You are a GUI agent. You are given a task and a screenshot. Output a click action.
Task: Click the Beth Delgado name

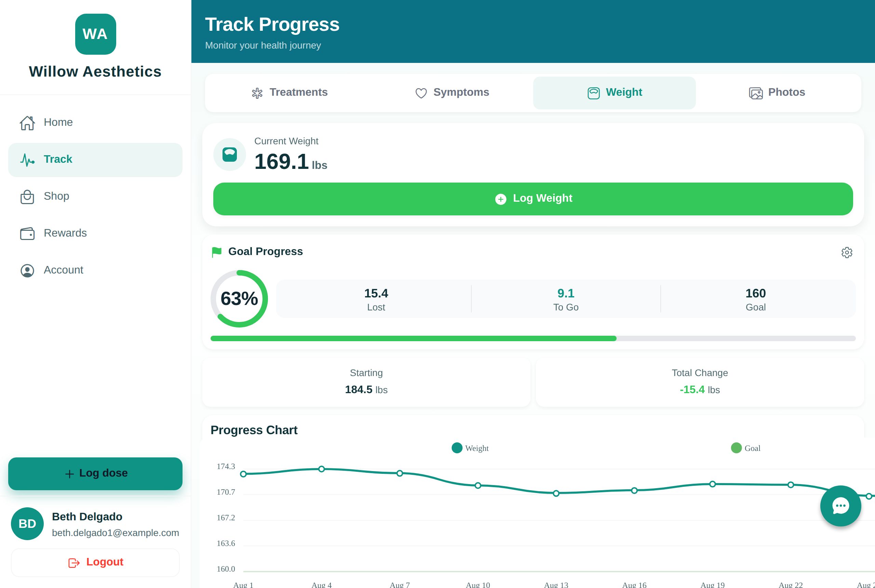pos(87,517)
